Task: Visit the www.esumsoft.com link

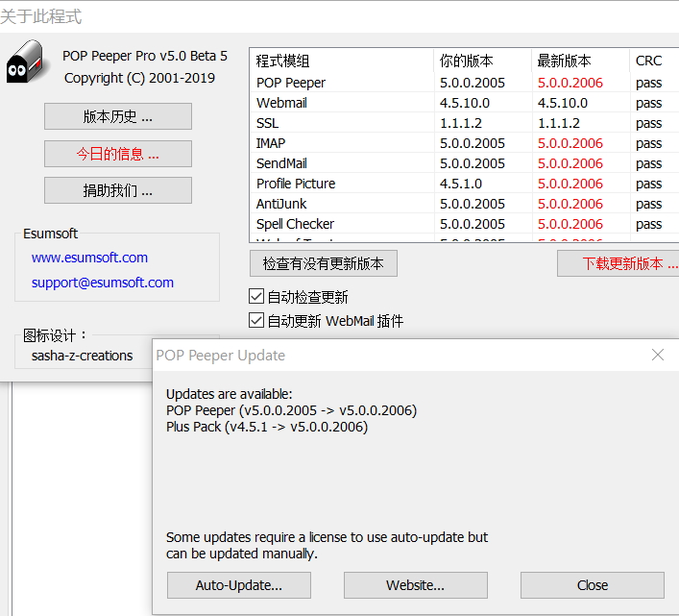Action: pos(89,258)
